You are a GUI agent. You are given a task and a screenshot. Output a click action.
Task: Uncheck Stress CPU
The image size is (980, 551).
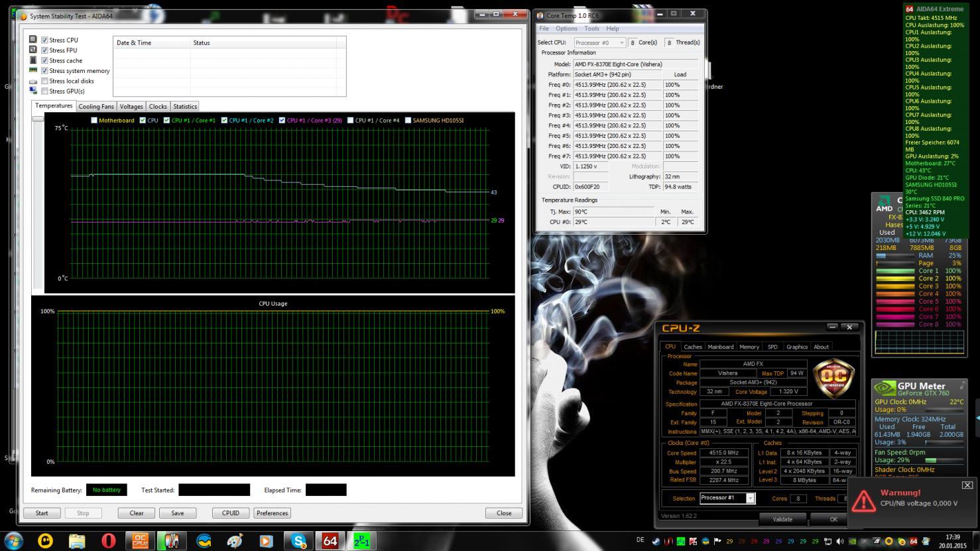coord(44,40)
